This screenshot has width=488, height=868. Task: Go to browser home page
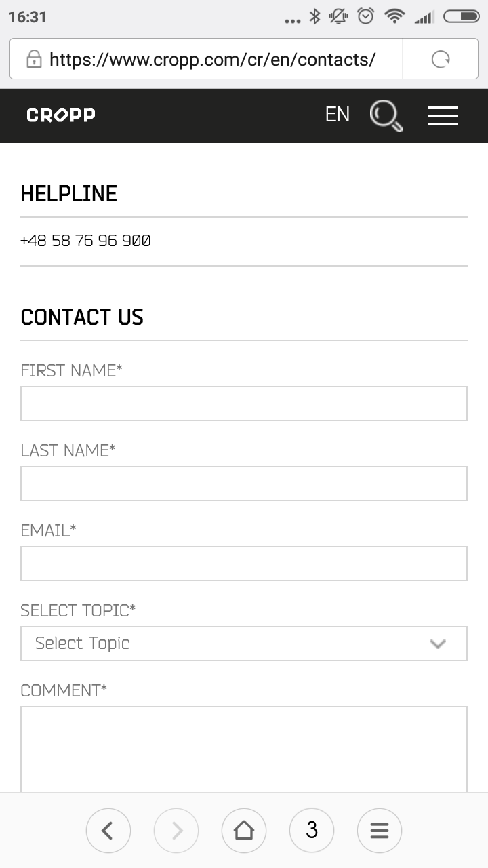tap(244, 830)
